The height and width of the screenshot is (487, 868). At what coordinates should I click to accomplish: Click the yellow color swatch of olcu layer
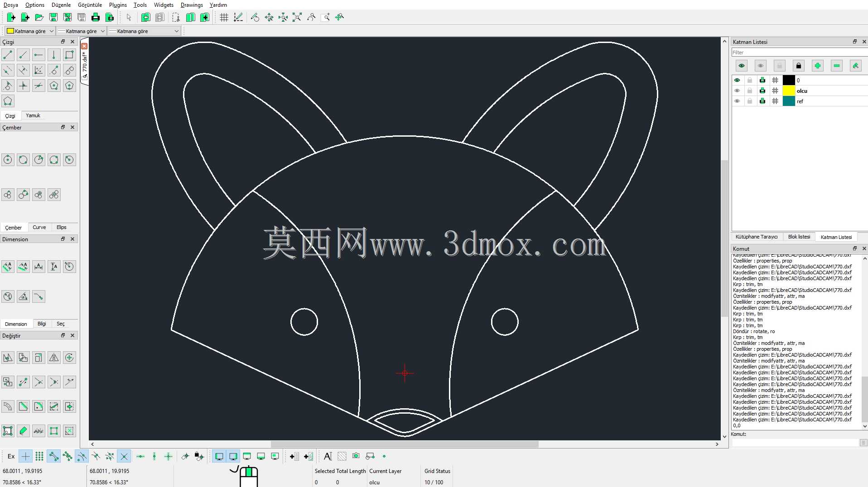(x=789, y=91)
